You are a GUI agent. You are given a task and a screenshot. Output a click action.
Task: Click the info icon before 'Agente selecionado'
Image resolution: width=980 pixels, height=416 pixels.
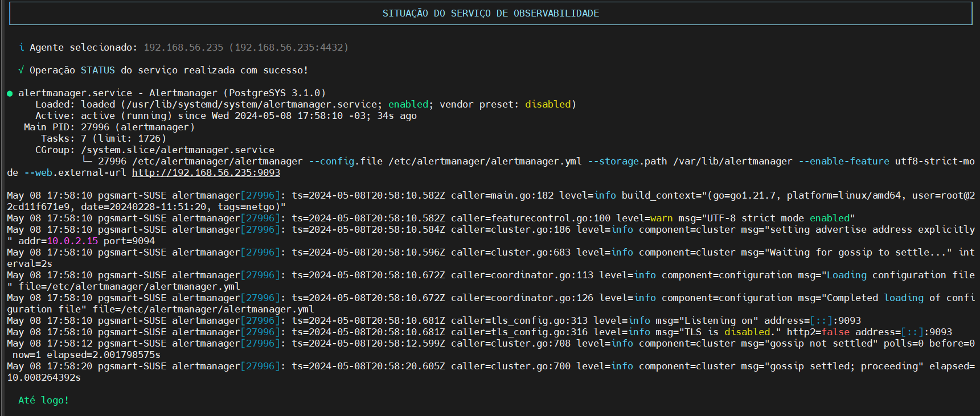(22, 47)
